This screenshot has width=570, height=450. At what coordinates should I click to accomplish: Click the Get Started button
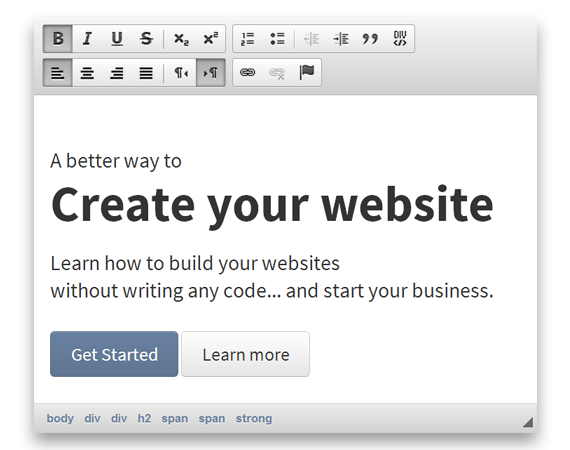114,354
